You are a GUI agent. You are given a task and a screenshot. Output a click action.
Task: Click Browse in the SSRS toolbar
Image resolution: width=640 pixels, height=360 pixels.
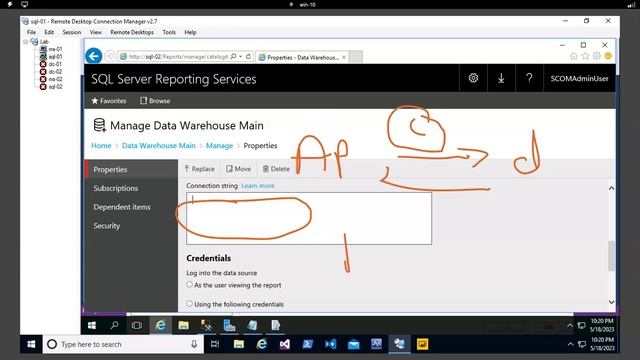pyautogui.click(x=155, y=101)
